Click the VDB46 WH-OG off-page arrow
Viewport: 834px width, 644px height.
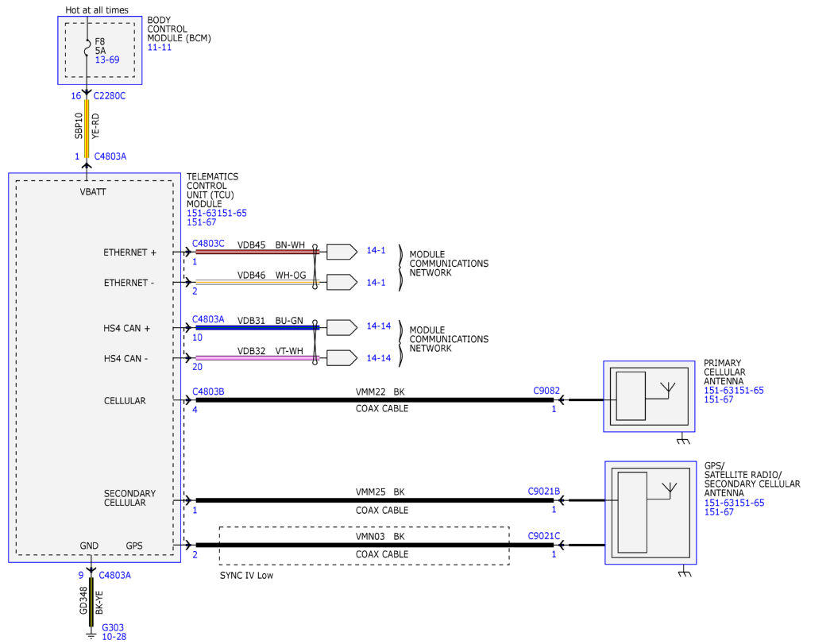(x=342, y=282)
